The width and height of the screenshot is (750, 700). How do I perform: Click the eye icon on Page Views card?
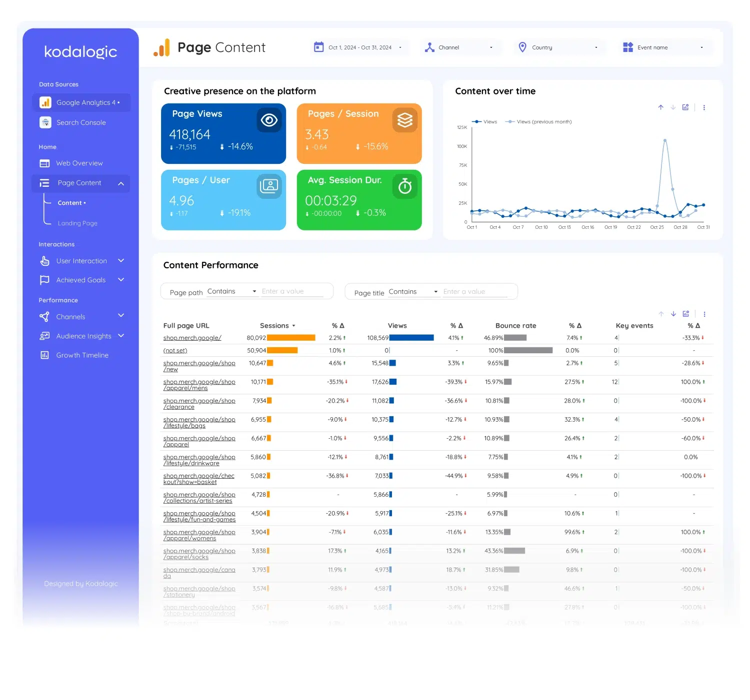(x=269, y=120)
